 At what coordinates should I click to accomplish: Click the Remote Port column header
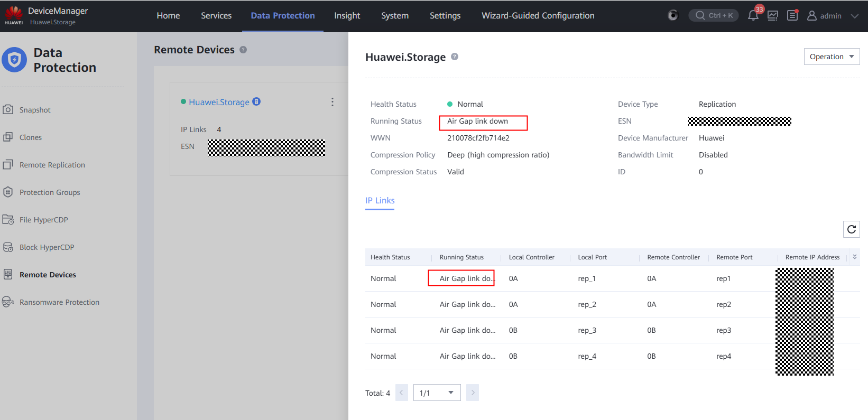pyautogui.click(x=734, y=257)
